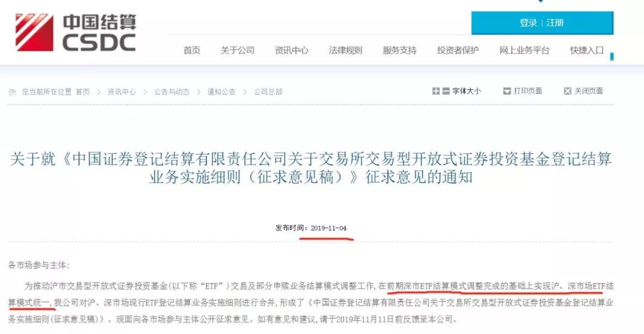Viewport: 644px width, 334px height.
Task: Click the current location page icon
Action: point(13,92)
